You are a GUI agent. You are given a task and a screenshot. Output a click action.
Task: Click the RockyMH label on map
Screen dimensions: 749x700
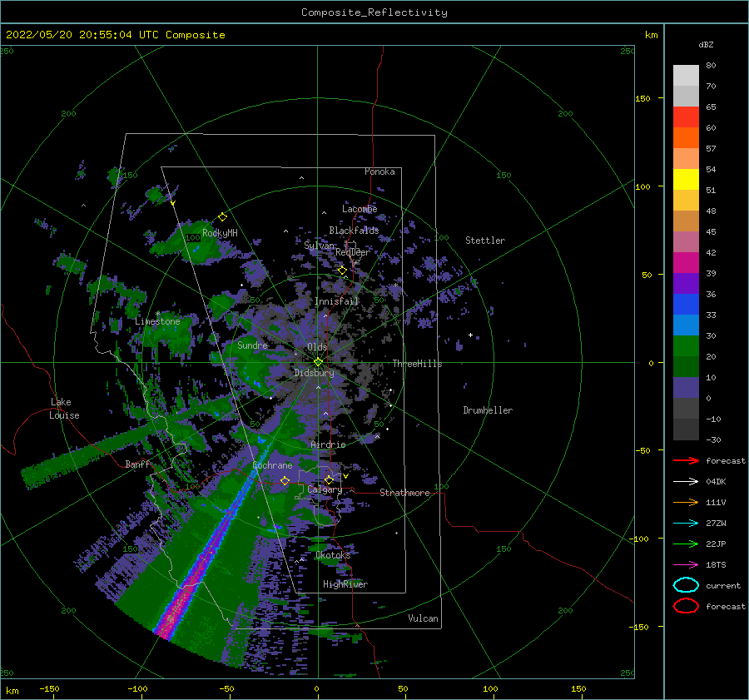click(x=220, y=233)
